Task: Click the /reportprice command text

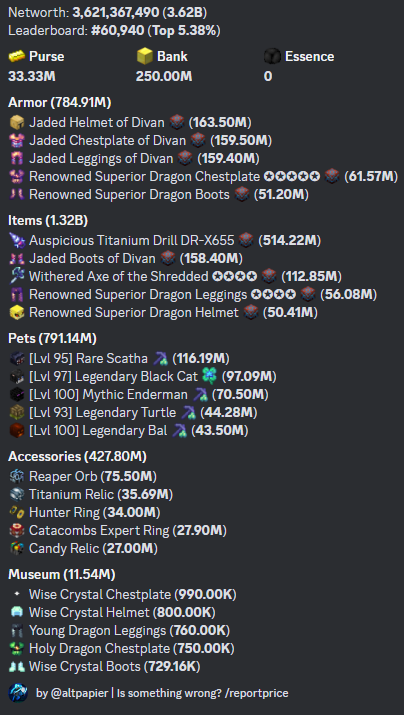Action: tap(258, 693)
